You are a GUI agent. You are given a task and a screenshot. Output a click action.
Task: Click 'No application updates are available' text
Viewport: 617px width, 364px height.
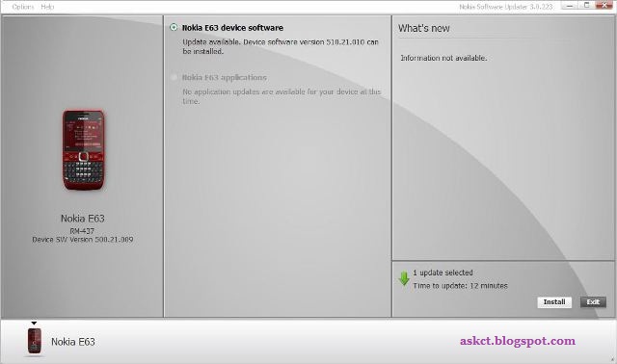[282, 96]
